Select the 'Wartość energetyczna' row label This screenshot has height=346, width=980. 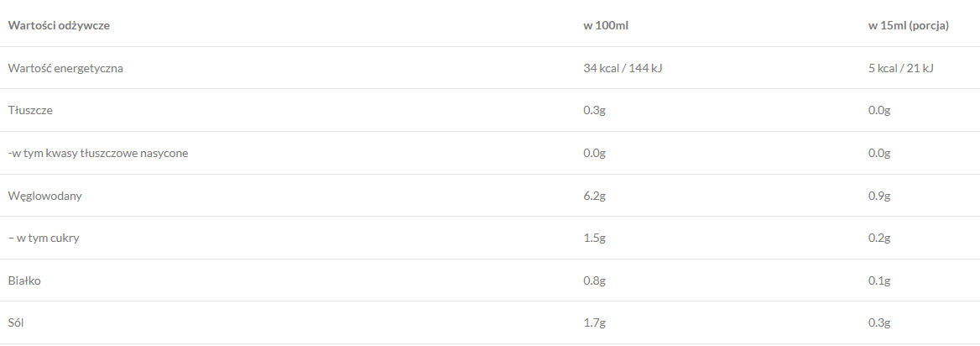(65, 68)
